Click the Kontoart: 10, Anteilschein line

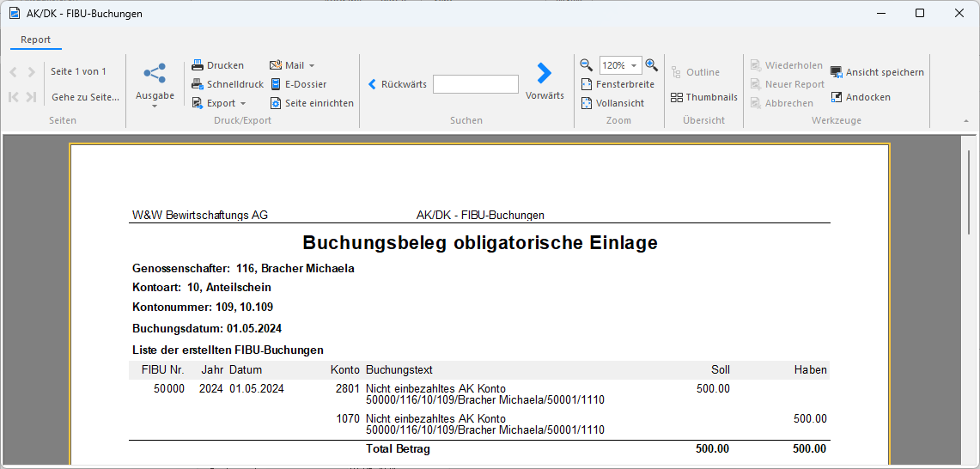click(x=202, y=288)
